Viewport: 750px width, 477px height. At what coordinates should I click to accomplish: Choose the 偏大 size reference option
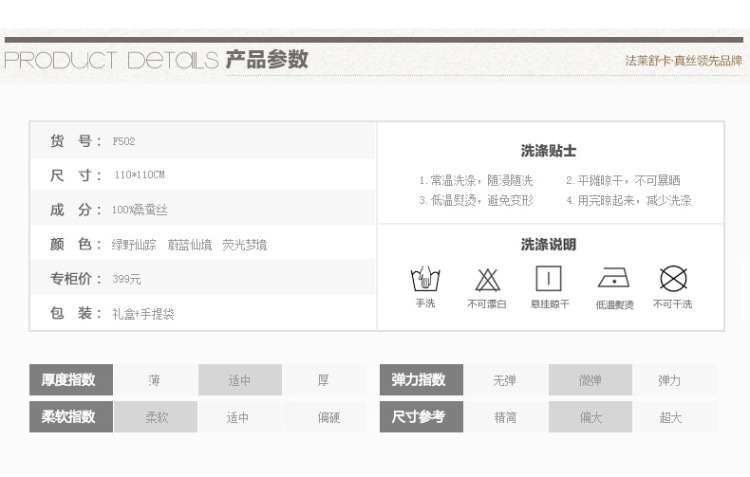pyautogui.click(x=590, y=417)
